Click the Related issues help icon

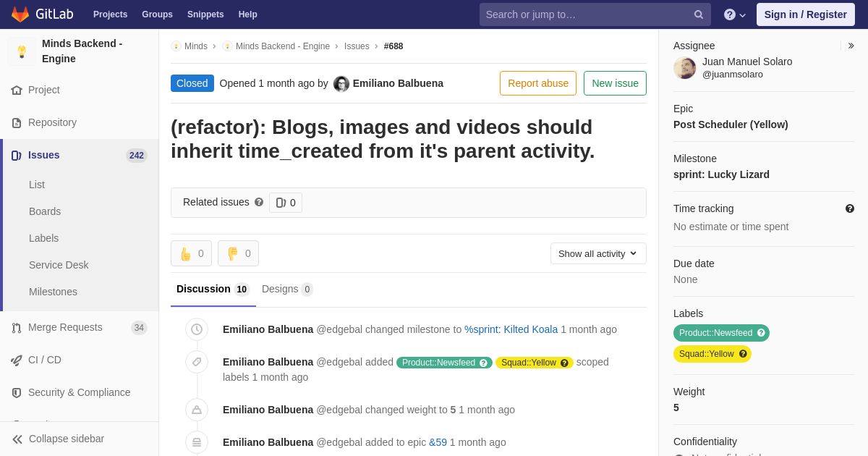point(259,203)
